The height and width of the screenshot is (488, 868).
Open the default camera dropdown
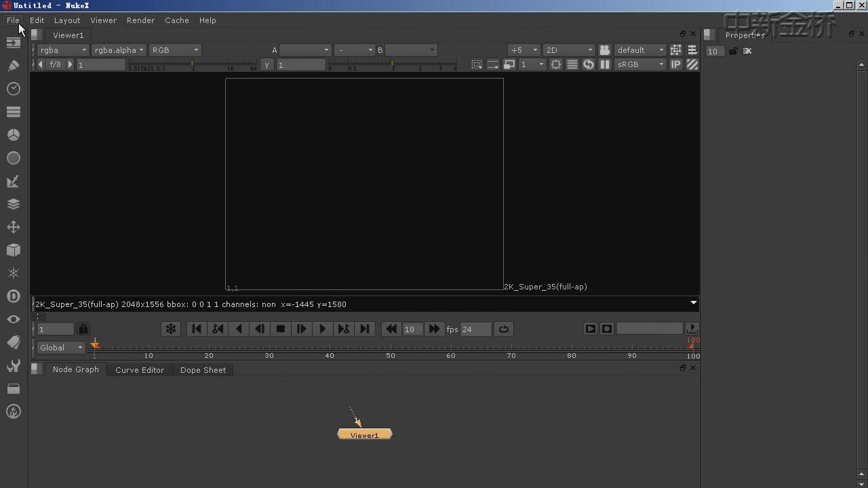tap(641, 50)
